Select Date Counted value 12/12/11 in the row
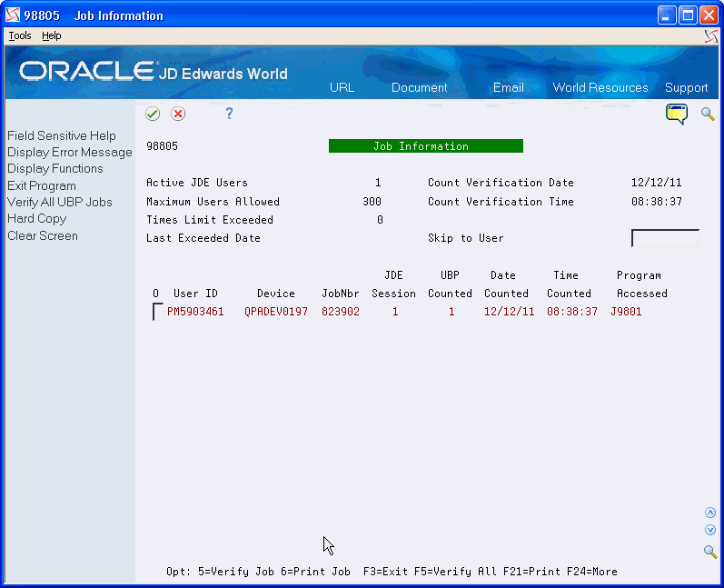This screenshot has height=588, width=724. point(510,312)
